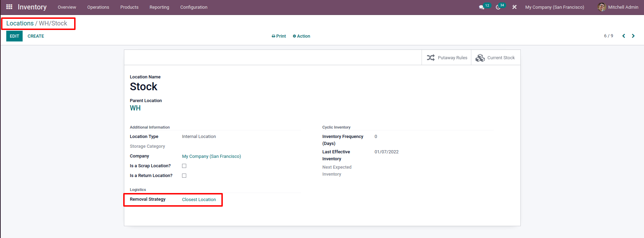Screen dimensions: 644x238
Task: Open the Overview menu
Action: coord(67,7)
